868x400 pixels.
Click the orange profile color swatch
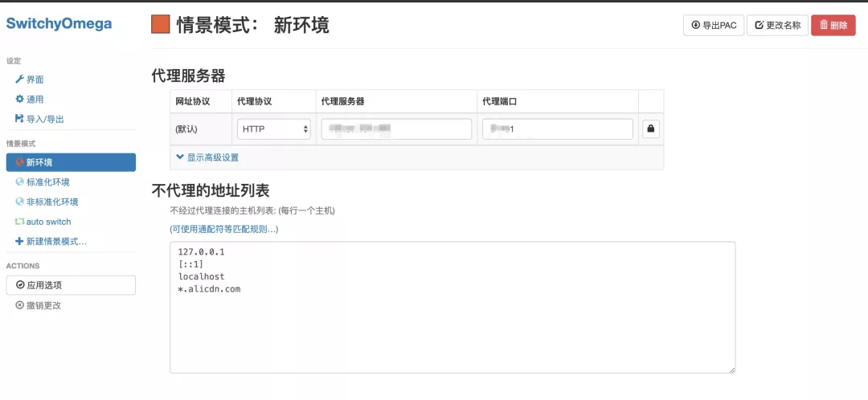[161, 24]
